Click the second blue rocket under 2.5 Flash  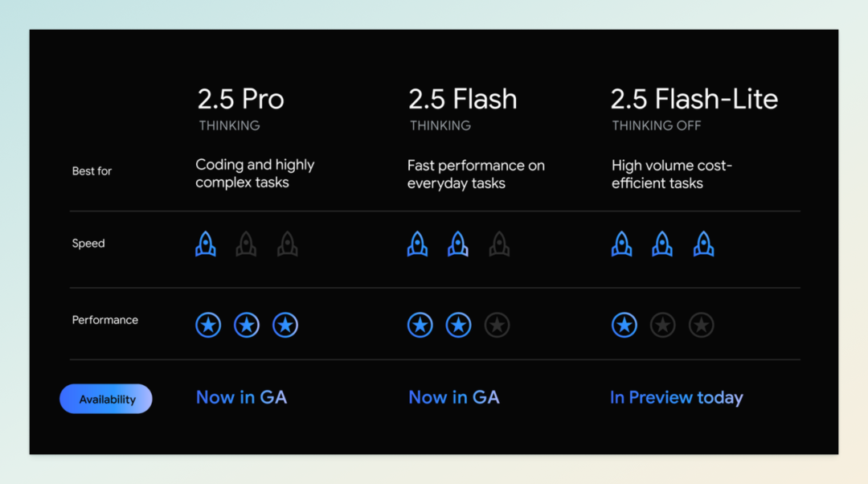click(458, 244)
